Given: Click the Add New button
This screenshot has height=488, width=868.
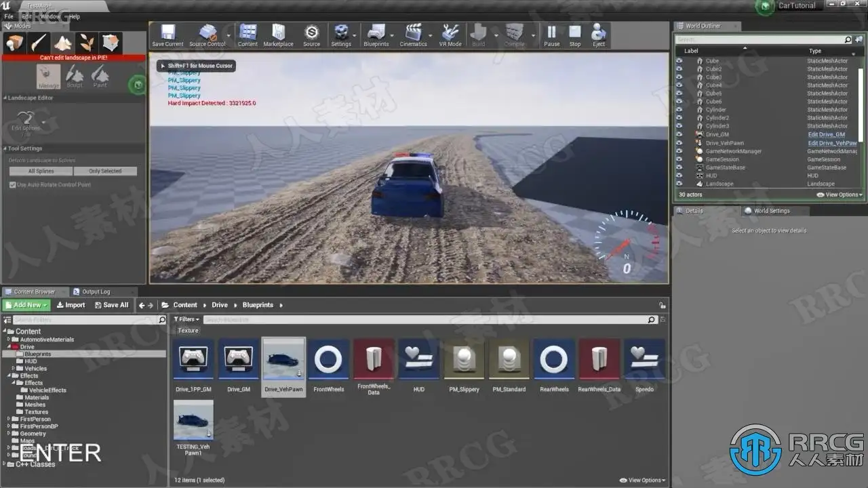Looking at the screenshot, I should pyautogui.click(x=26, y=305).
